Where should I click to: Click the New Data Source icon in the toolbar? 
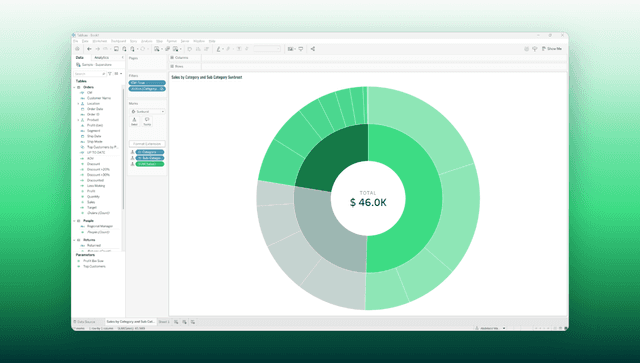pyautogui.click(x=124, y=49)
